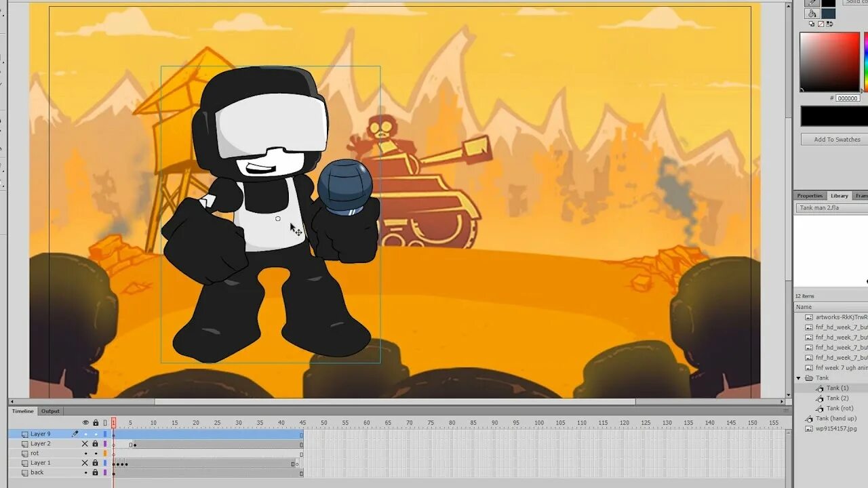Select the fill color paint bucket icon
The image size is (868, 488).
[x=812, y=14]
